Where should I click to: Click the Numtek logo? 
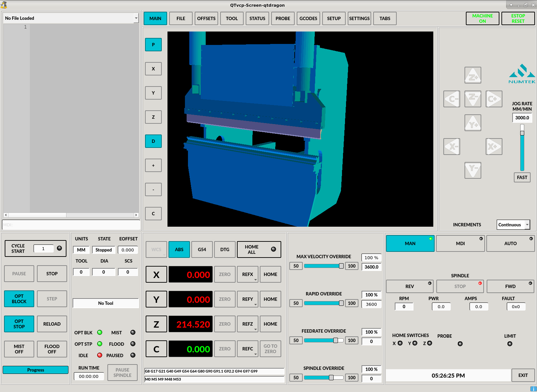pyautogui.click(x=522, y=74)
